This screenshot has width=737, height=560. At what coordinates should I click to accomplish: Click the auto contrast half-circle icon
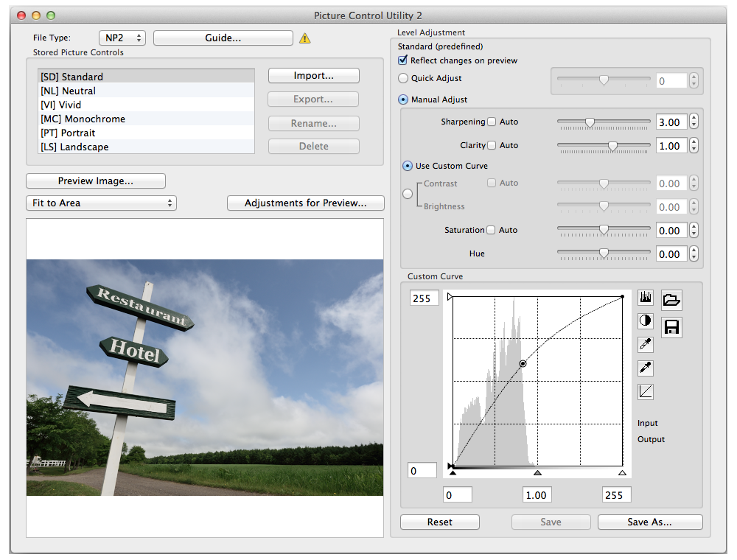pyautogui.click(x=646, y=321)
